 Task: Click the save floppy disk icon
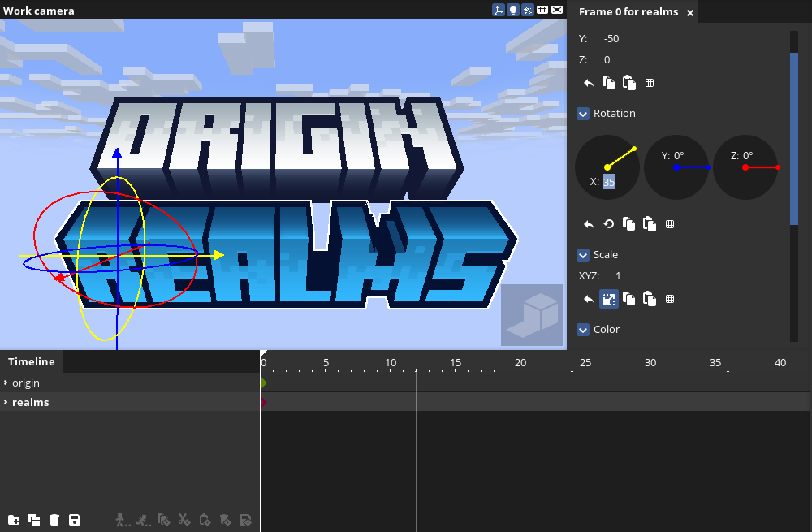click(x=75, y=520)
